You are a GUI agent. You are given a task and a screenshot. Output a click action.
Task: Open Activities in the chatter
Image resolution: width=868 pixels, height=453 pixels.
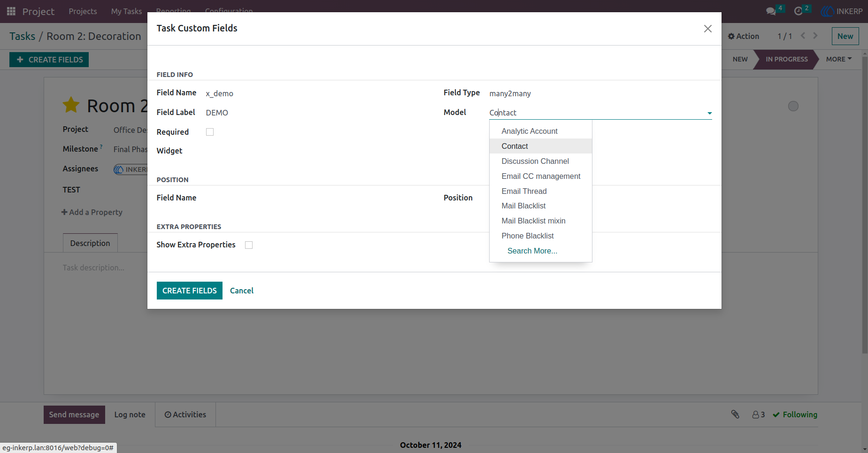[x=185, y=415]
